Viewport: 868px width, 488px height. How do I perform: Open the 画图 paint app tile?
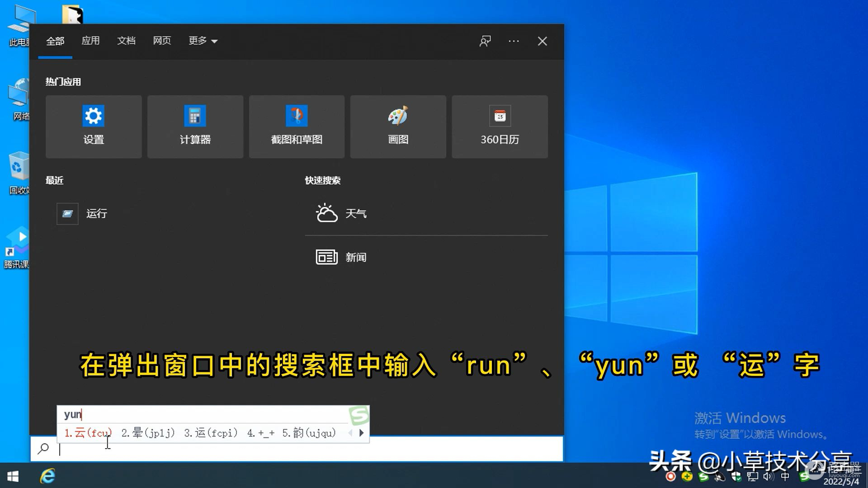(398, 127)
